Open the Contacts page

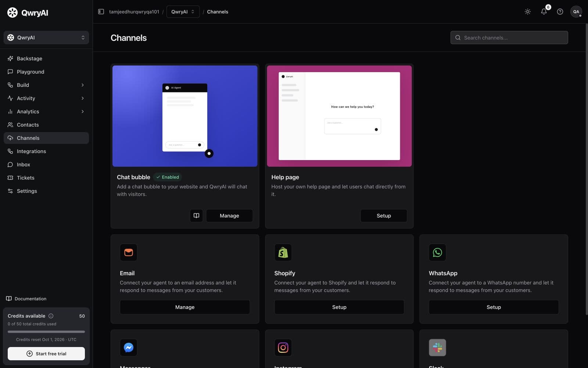pos(46,125)
